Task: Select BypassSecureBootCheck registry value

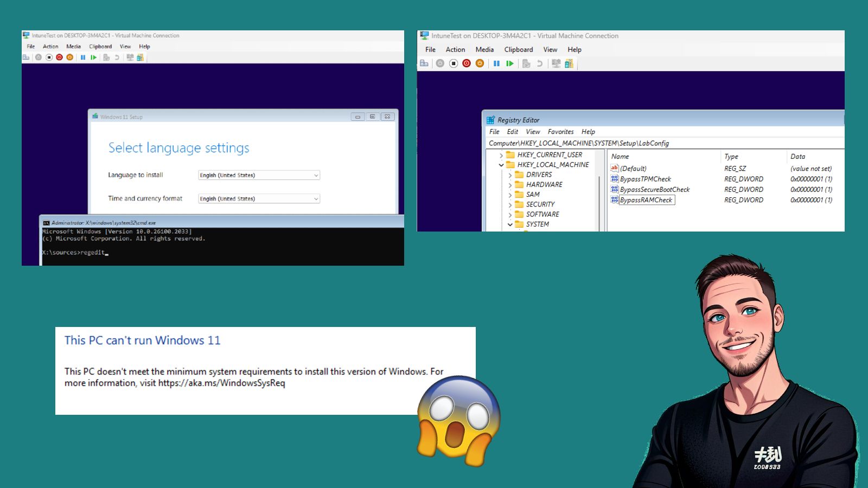Action: 655,190
